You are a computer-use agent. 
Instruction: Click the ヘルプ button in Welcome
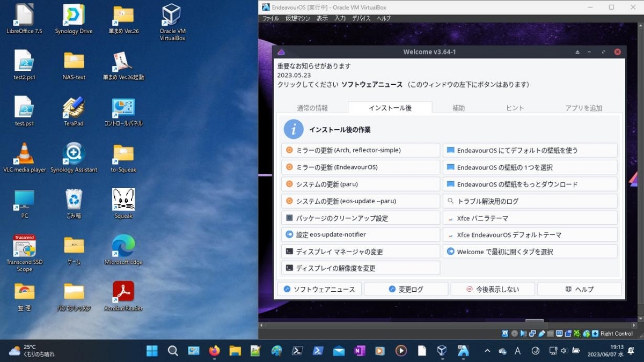(580, 289)
